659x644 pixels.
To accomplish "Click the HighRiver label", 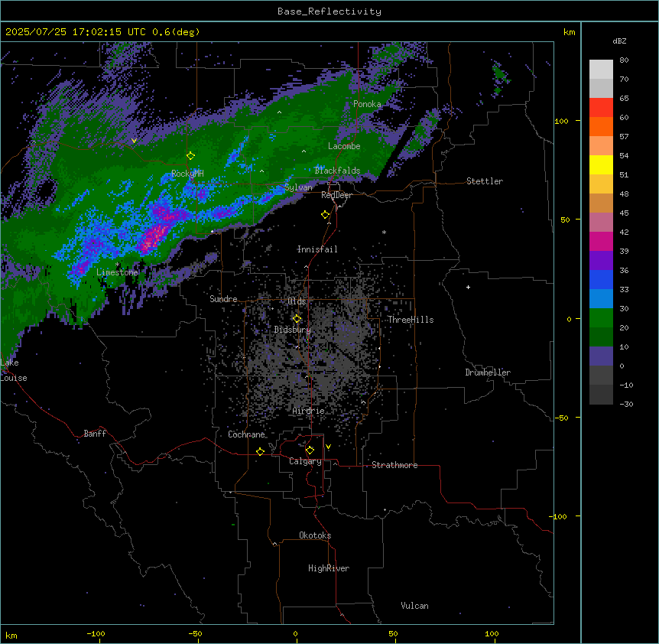I will click(x=329, y=568).
